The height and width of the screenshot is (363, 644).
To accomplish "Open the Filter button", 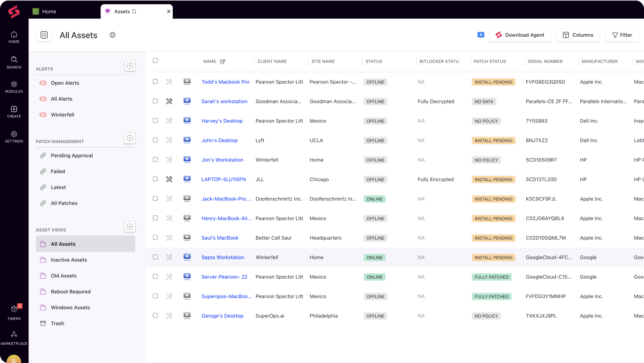I will click(622, 35).
